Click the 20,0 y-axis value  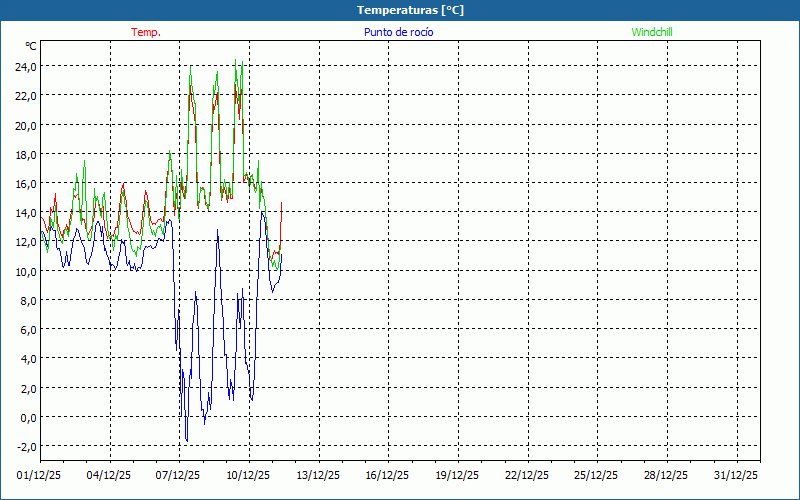[x=26, y=125]
